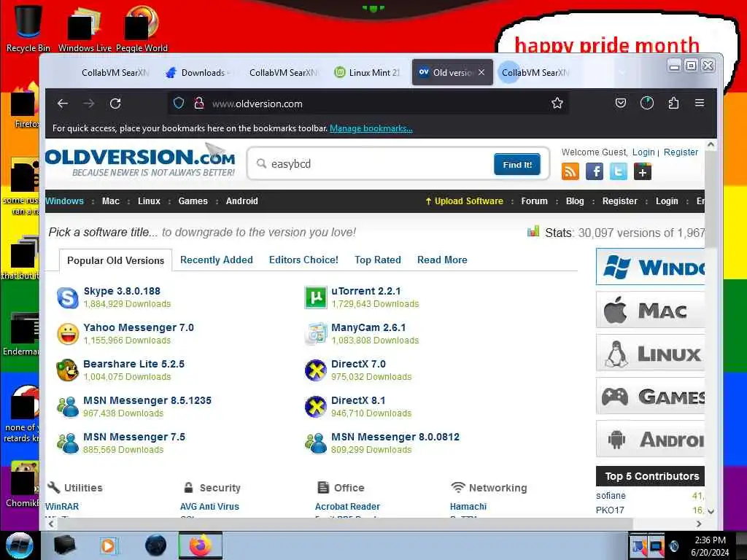The width and height of the screenshot is (747, 560).
Task: Open the Editors Choice! tab
Action: tap(303, 260)
